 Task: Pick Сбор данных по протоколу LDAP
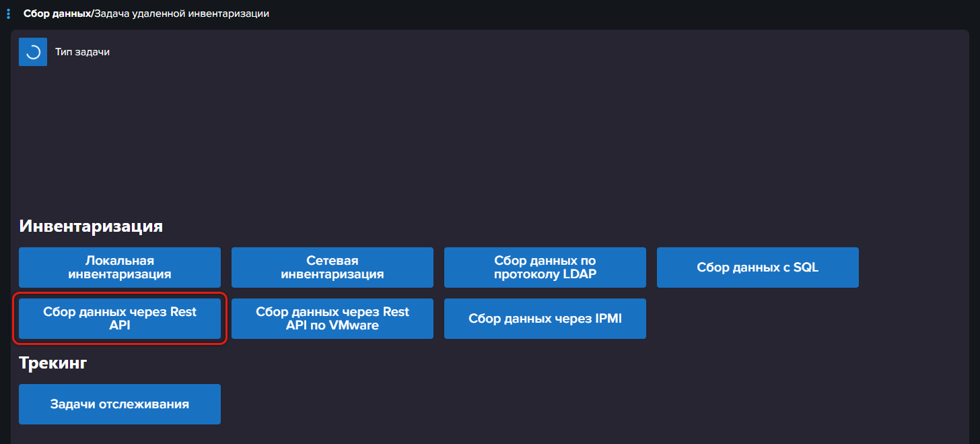tap(545, 267)
